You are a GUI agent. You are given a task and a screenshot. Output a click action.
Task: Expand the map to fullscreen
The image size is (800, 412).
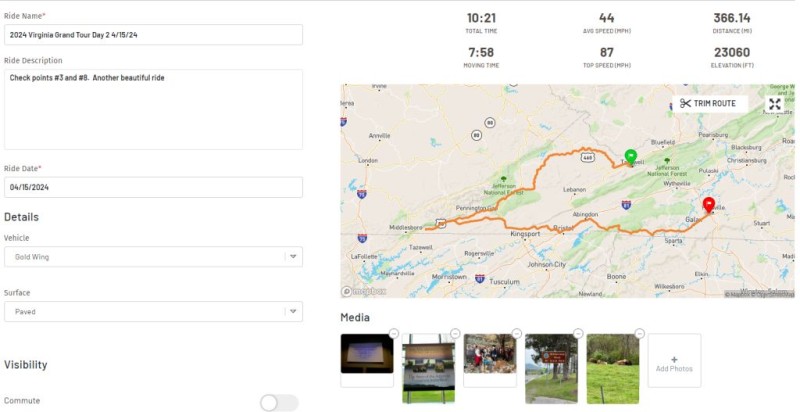pyautogui.click(x=775, y=103)
